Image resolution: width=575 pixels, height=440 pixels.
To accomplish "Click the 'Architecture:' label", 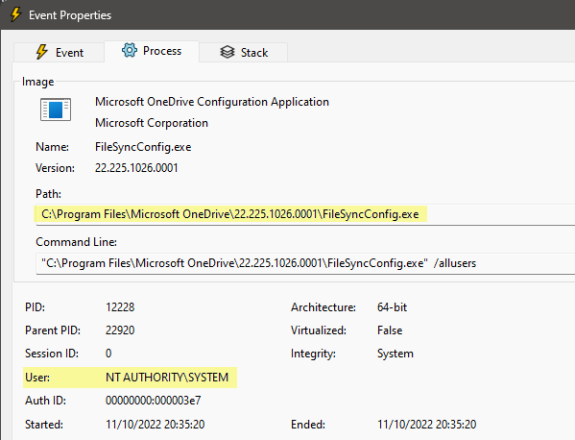I will (x=323, y=307).
